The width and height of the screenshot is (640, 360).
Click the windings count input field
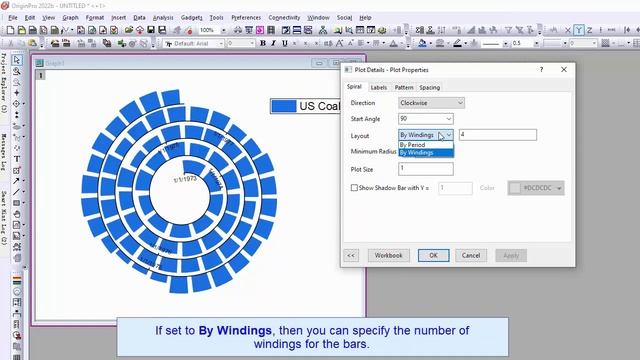point(498,135)
